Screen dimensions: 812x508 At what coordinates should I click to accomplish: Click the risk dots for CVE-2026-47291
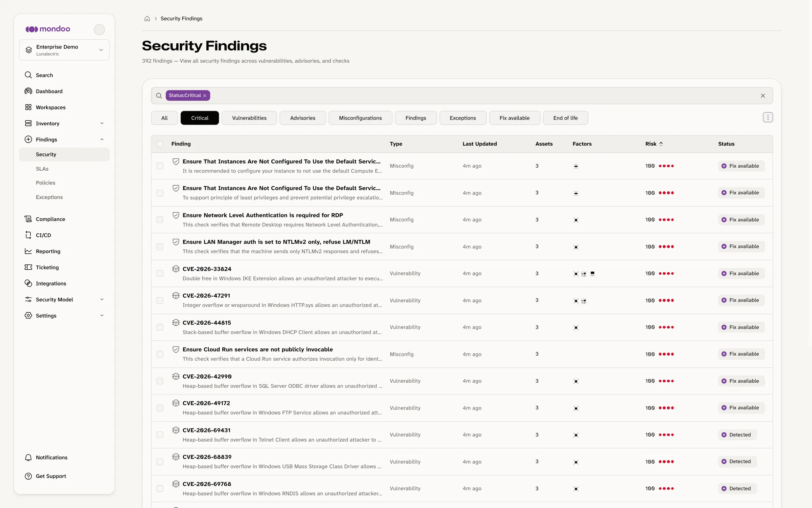pos(666,300)
